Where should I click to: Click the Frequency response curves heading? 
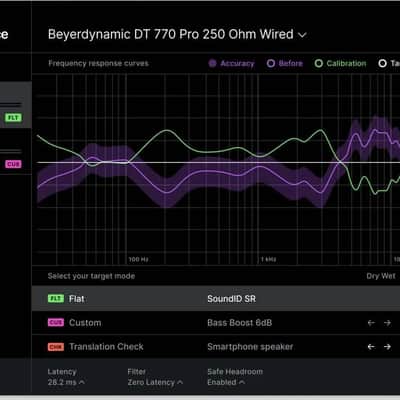(98, 63)
